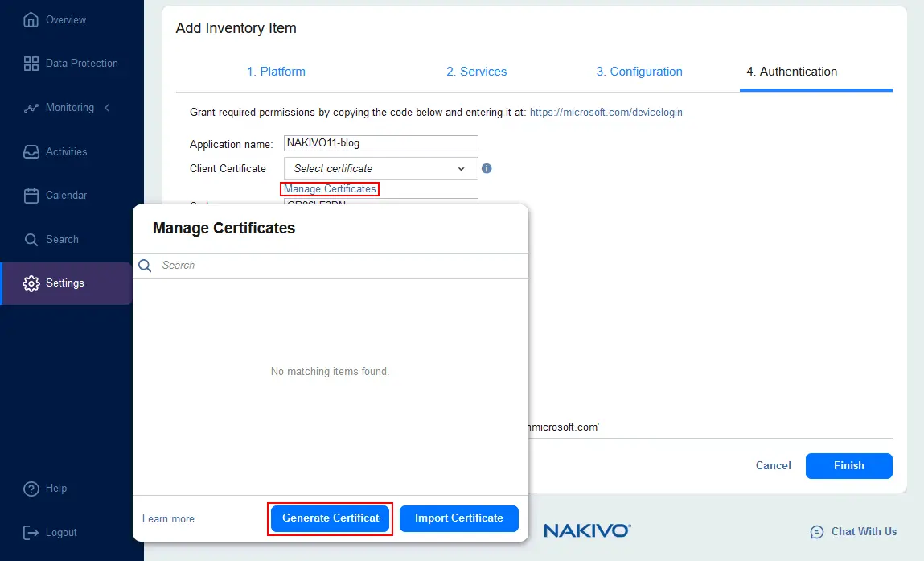This screenshot has height=561, width=924.
Task: Click the Activities inbox icon
Action: [31, 151]
